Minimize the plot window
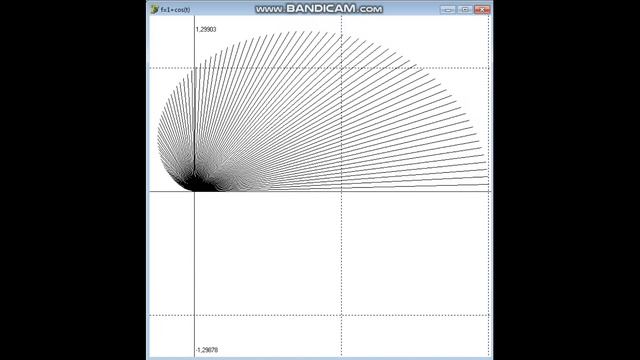 point(448,9)
